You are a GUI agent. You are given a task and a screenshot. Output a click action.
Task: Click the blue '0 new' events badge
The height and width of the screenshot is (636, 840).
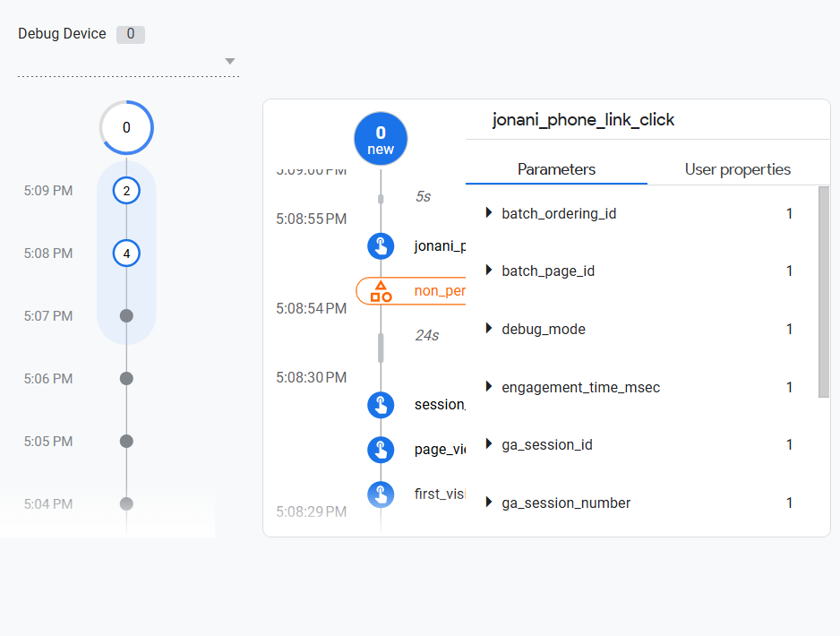pyautogui.click(x=381, y=138)
